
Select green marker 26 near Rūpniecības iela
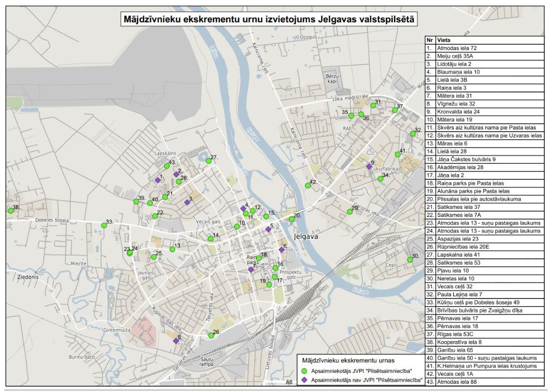pyautogui.click(x=211, y=335)
